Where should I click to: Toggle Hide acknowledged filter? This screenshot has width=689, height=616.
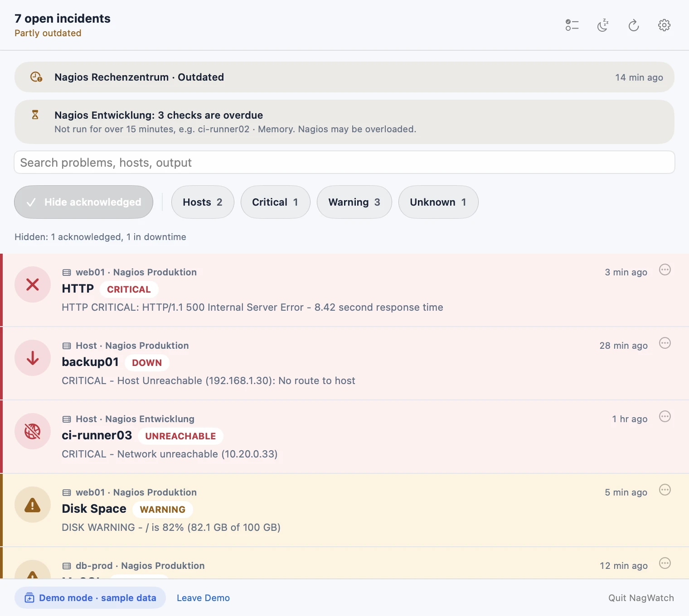click(x=83, y=202)
